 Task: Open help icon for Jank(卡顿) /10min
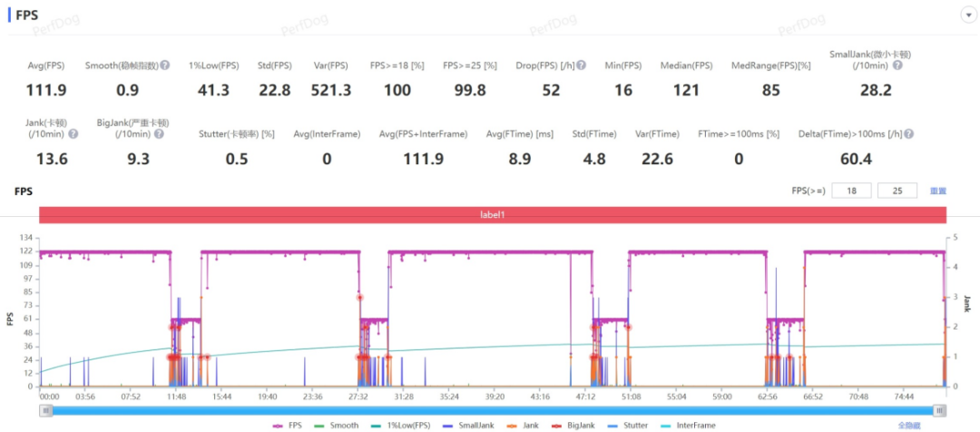click(x=73, y=133)
